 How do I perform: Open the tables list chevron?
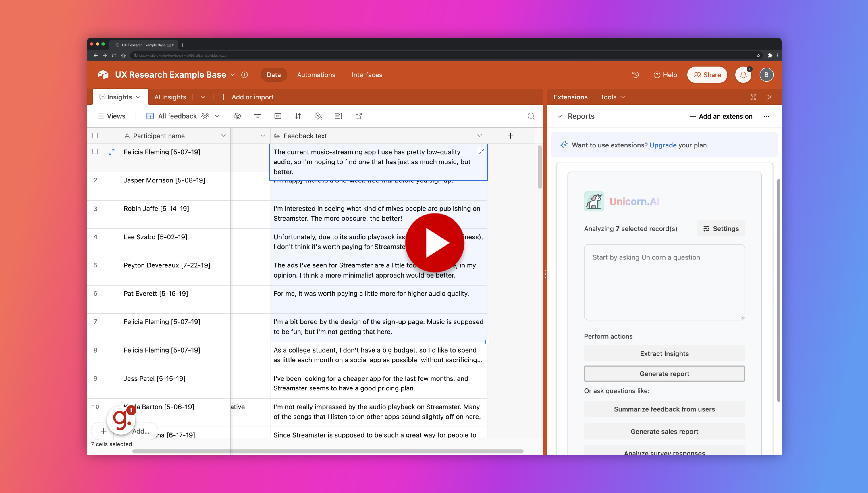[x=203, y=97]
